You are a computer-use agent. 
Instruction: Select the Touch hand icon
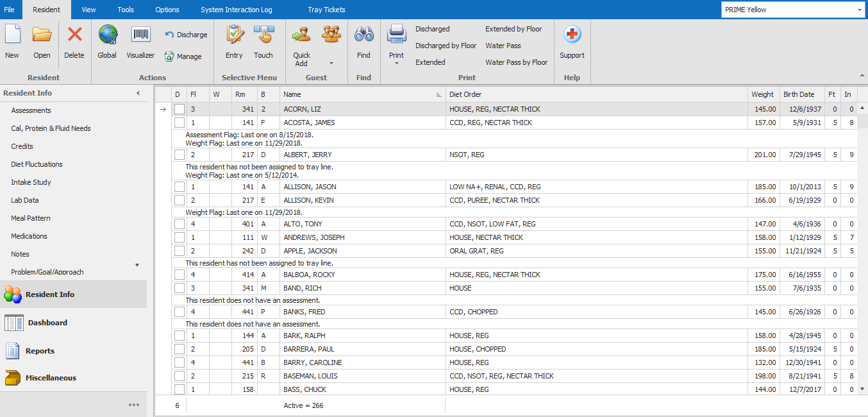(x=263, y=35)
